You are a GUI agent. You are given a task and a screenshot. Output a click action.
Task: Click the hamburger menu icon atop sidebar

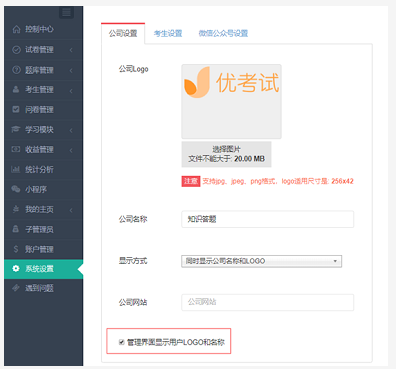point(66,13)
